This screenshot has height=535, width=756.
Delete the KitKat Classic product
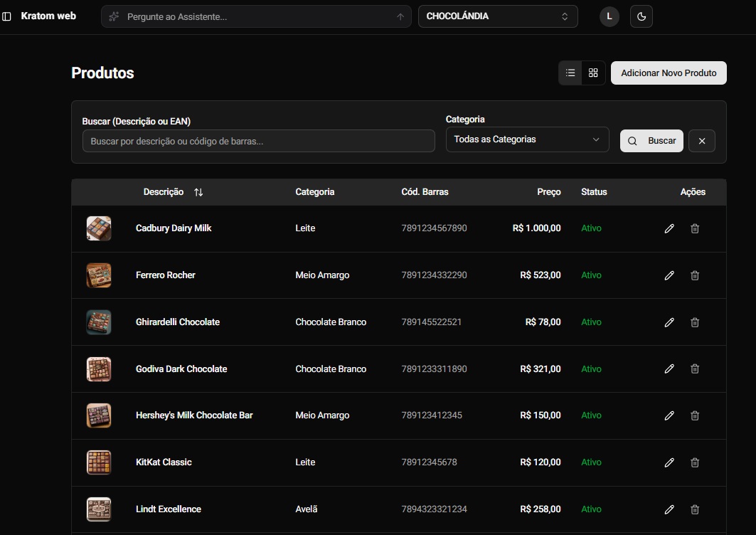695,462
